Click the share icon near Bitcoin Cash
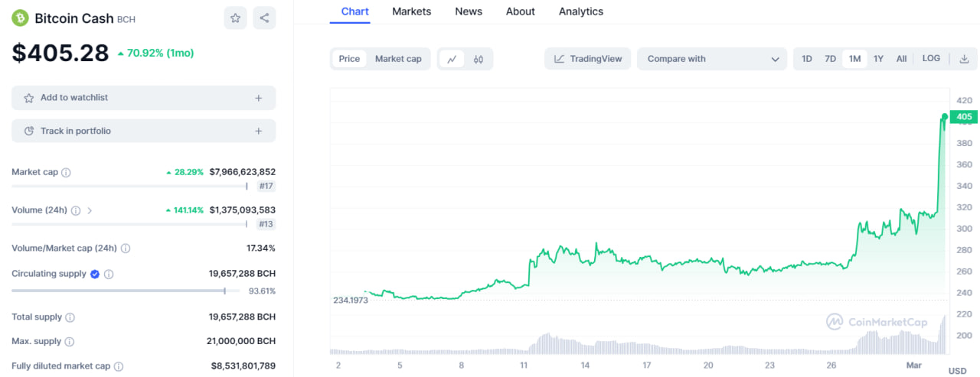 (x=264, y=18)
